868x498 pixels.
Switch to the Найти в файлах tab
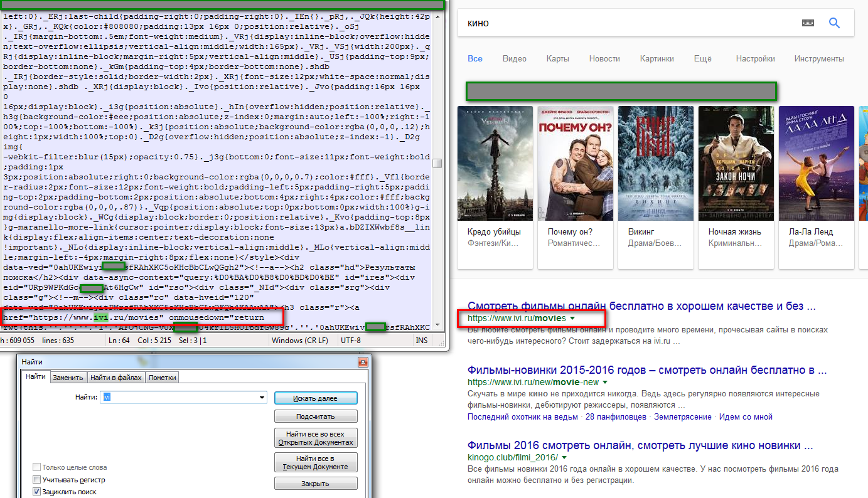tap(116, 378)
